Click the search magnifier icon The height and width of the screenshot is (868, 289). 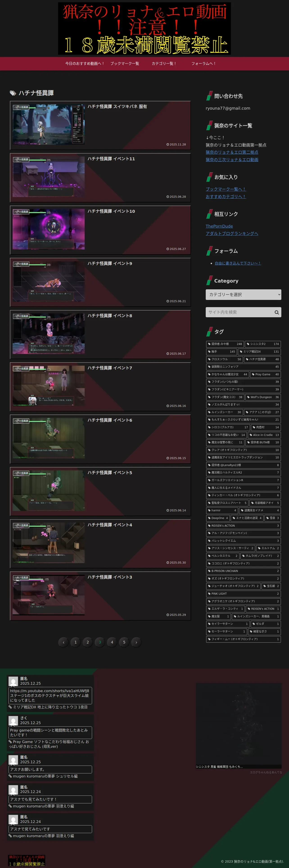[x=277, y=312]
